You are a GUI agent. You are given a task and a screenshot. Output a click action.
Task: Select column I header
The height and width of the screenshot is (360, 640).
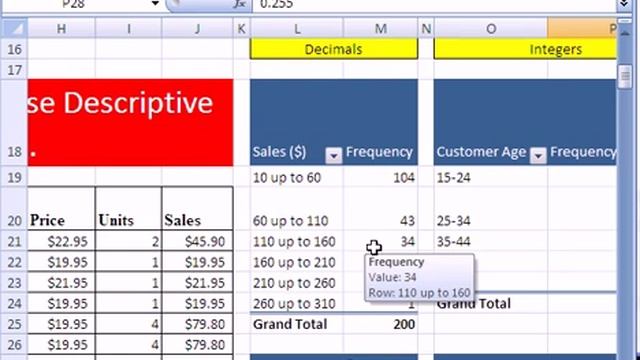click(129, 29)
